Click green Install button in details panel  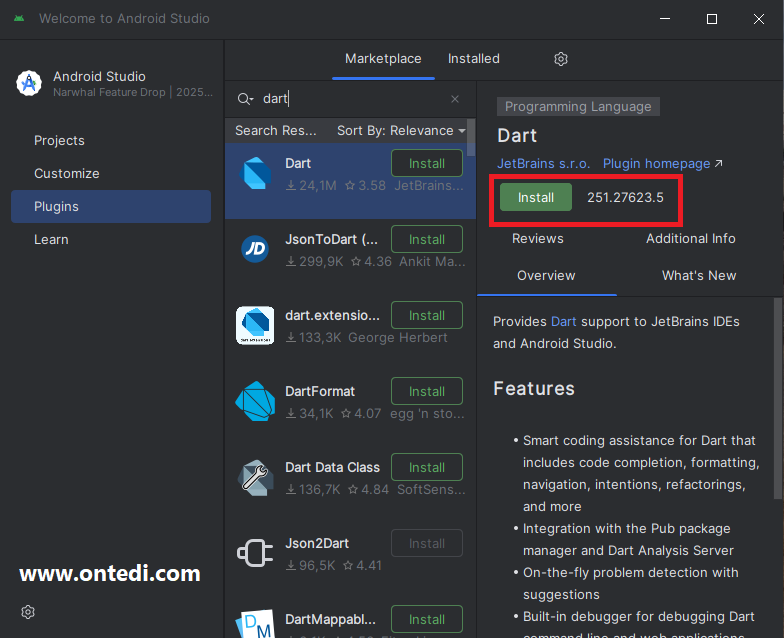(536, 197)
